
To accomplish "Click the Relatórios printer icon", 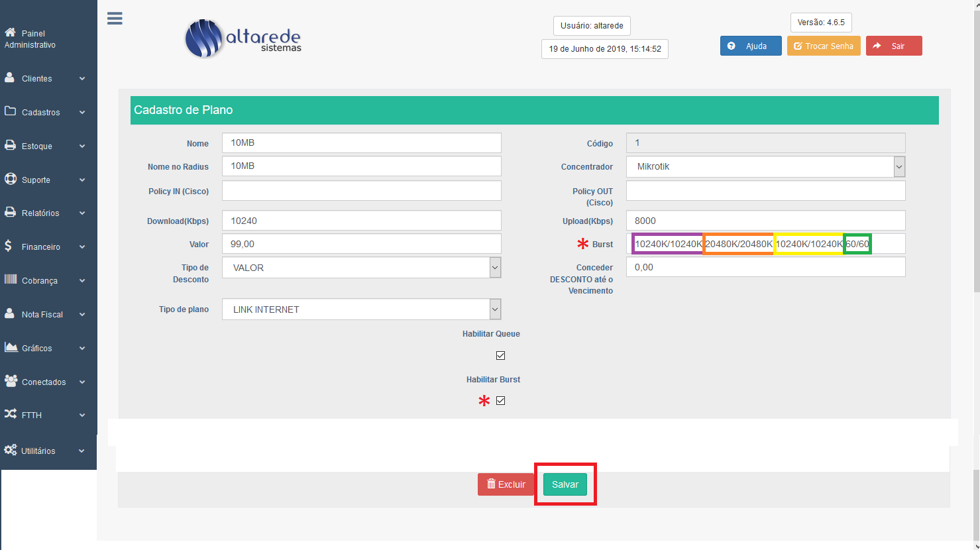I will point(10,212).
